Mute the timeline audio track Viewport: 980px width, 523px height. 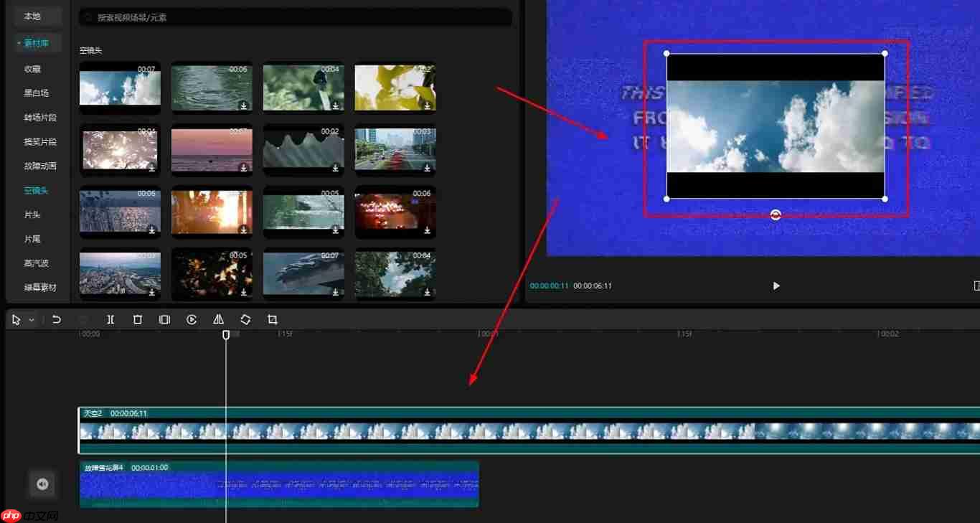(42, 484)
